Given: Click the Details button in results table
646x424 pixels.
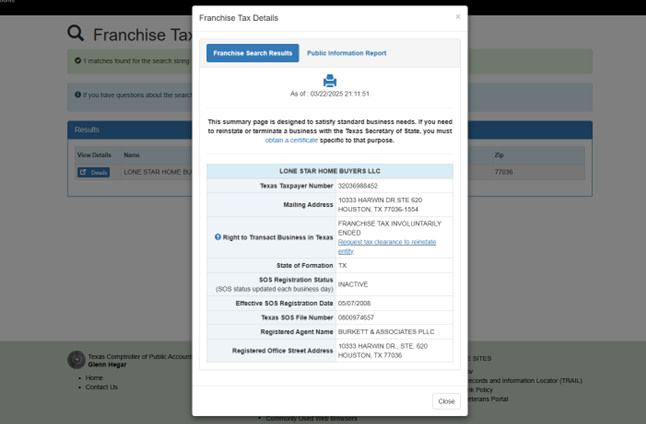Looking at the screenshot, I should 94,172.
